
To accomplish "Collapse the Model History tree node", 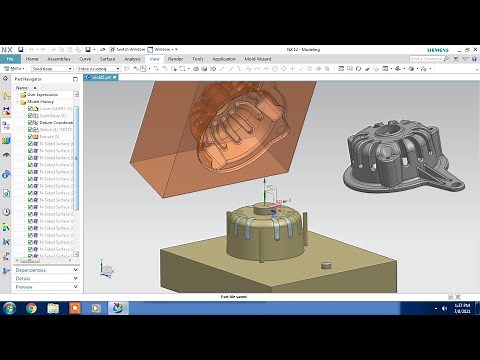I will point(18,102).
